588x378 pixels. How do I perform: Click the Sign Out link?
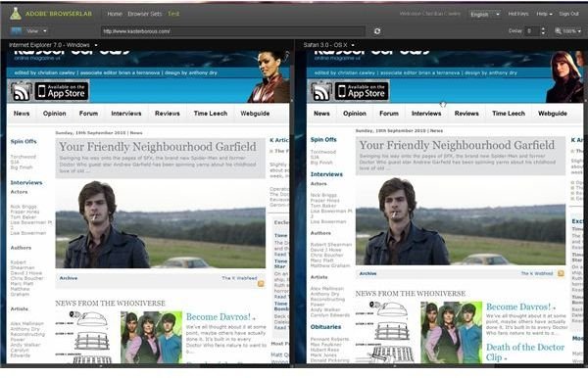tap(568, 14)
